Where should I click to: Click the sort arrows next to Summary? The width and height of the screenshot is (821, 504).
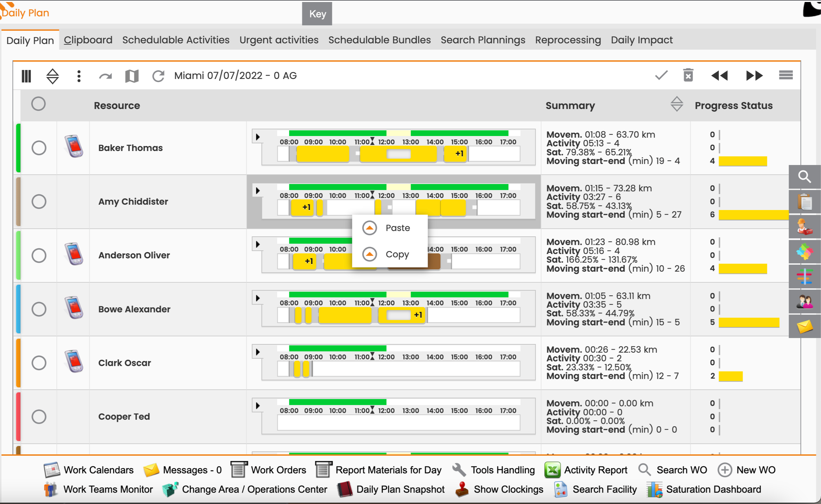(x=677, y=104)
